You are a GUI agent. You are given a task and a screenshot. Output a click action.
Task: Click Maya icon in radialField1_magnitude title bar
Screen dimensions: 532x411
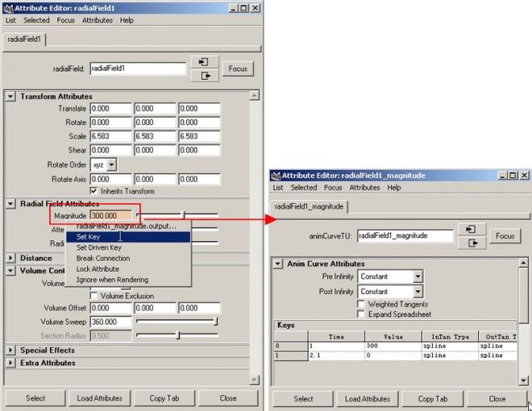[x=276, y=176]
